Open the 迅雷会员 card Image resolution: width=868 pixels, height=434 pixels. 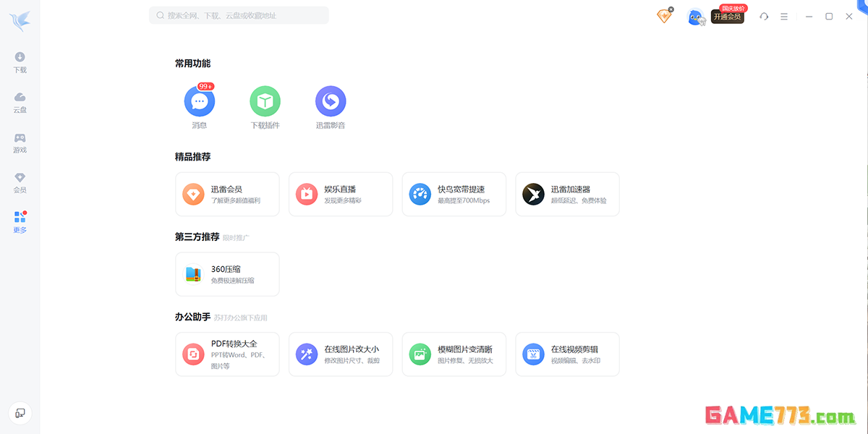227,194
